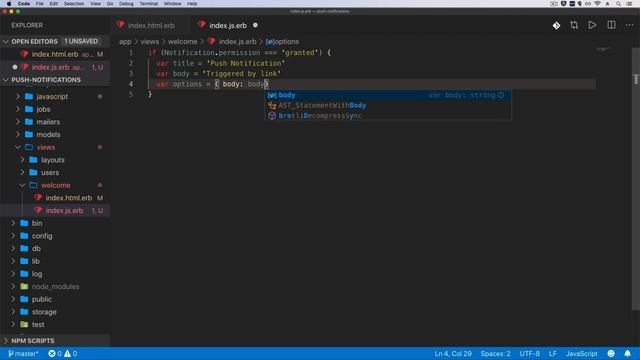Collapse the welcome folder
This screenshot has width=640, height=360.
(x=55, y=185)
